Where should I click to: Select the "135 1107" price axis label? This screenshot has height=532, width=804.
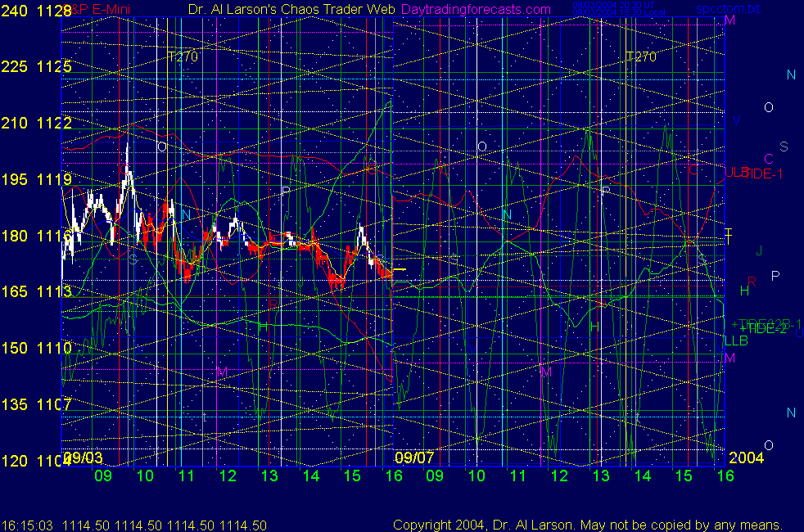pos(36,404)
